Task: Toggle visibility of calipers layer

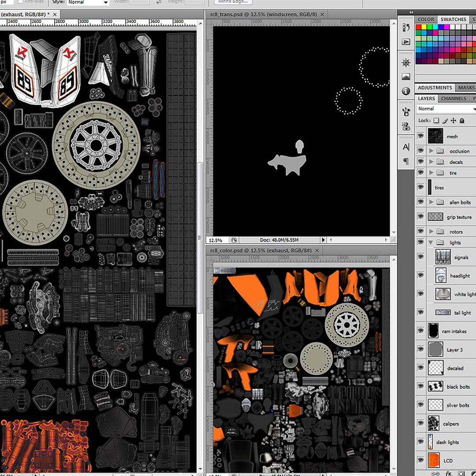Action: 420,423
